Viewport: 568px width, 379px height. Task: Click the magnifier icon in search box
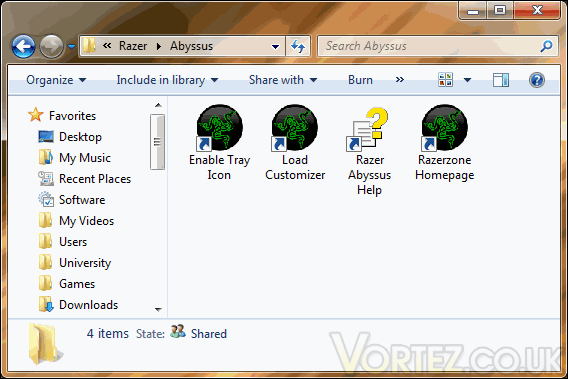546,46
